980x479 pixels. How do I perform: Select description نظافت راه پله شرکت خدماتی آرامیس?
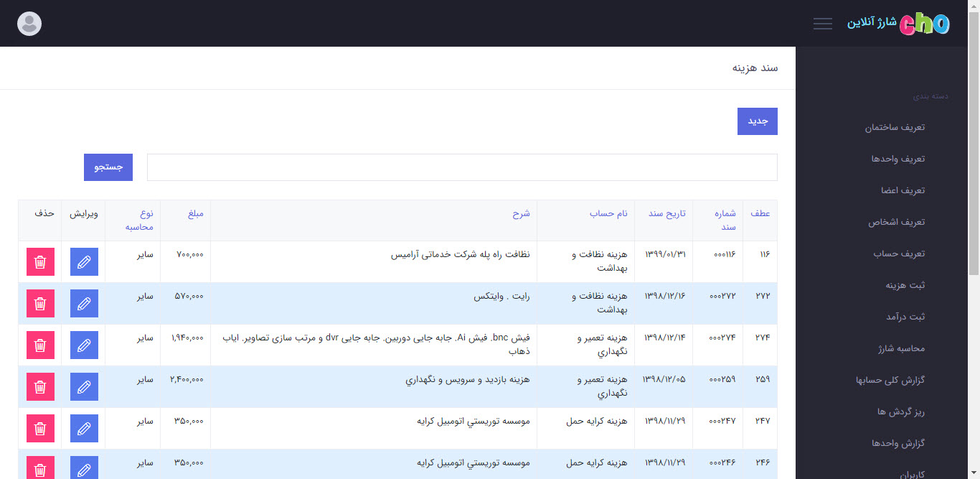[x=460, y=254]
